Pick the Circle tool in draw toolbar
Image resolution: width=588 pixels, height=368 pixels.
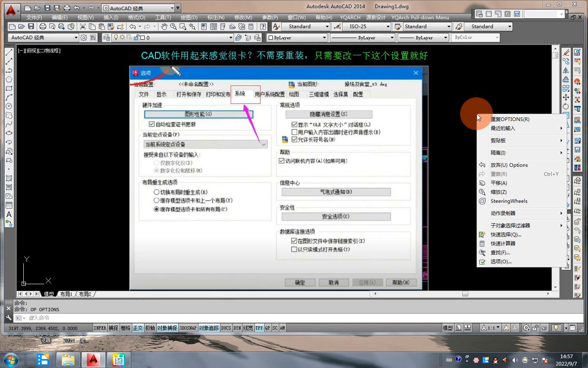click(9, 106)
